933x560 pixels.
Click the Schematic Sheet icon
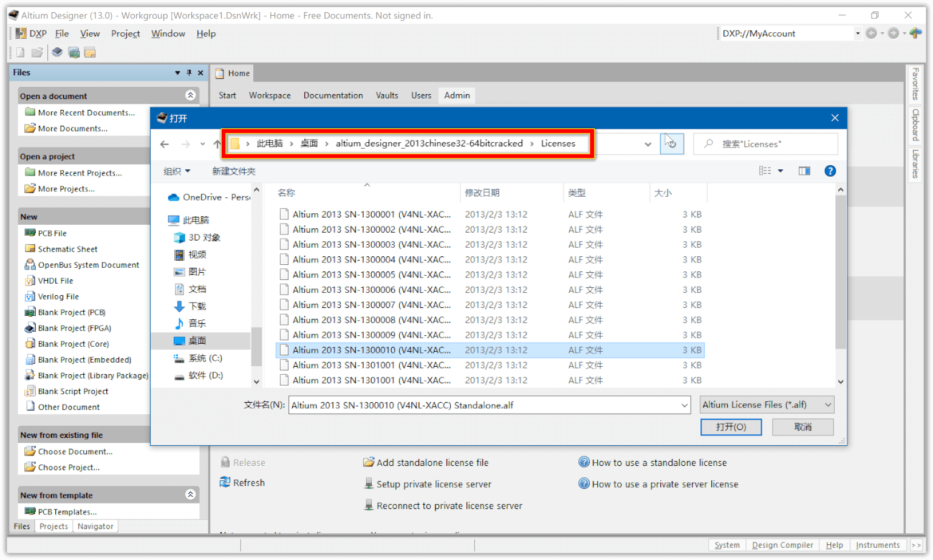(x=30, y=249)
